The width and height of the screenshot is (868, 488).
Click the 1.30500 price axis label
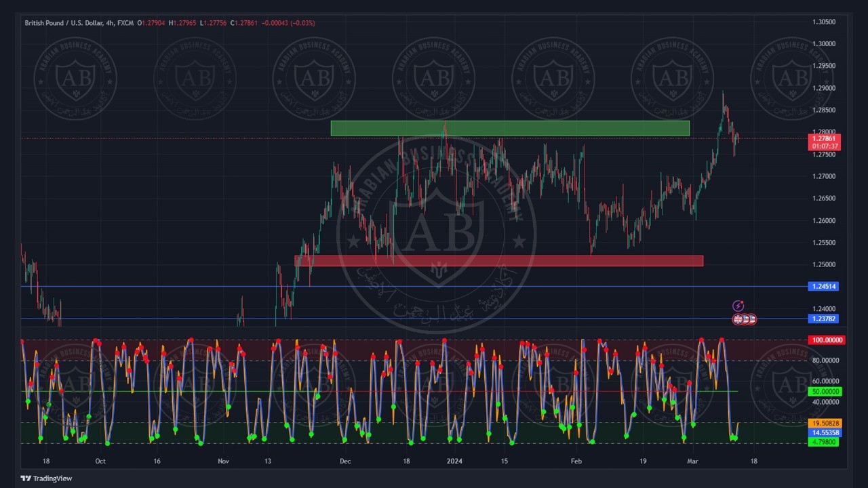[824, 22]
